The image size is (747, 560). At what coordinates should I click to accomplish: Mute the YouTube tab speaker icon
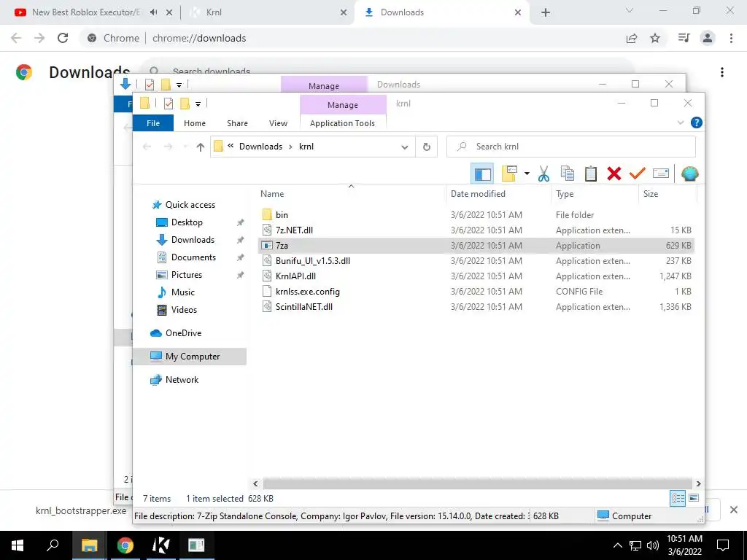(x=153, y=12)
